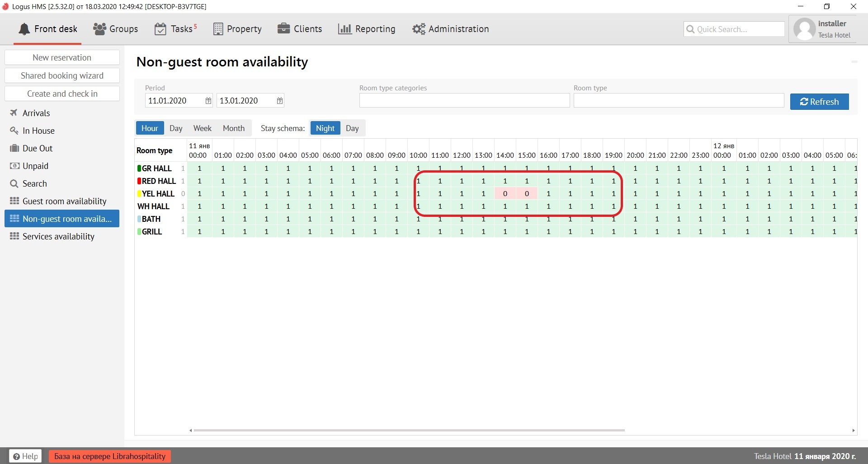The height and width of the screenshot is (464, 868).
Task: Click the RED HALL red color marker
Action: (x=139, y=181)
